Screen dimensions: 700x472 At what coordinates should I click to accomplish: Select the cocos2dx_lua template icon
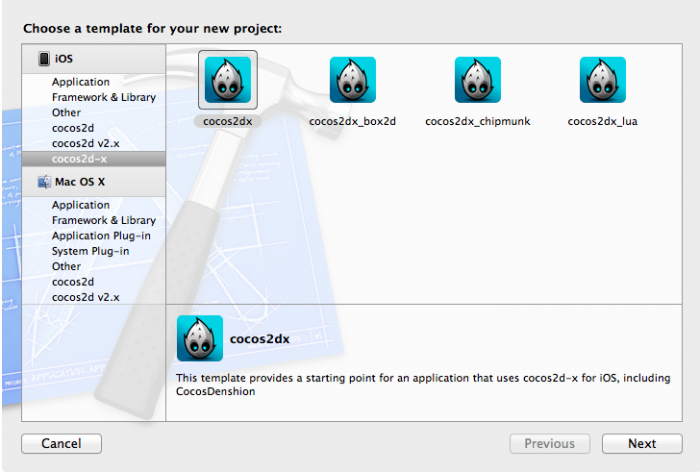(x=603, y=80)
